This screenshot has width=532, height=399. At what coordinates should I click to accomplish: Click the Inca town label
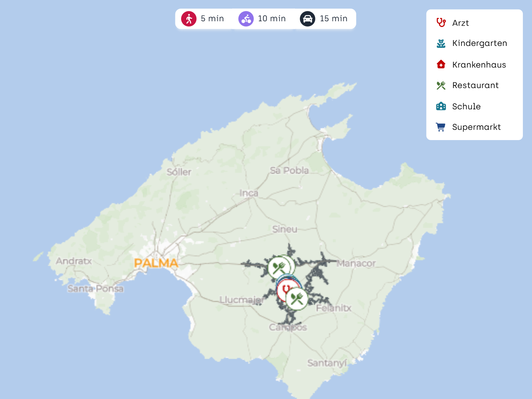click(249, 193)
